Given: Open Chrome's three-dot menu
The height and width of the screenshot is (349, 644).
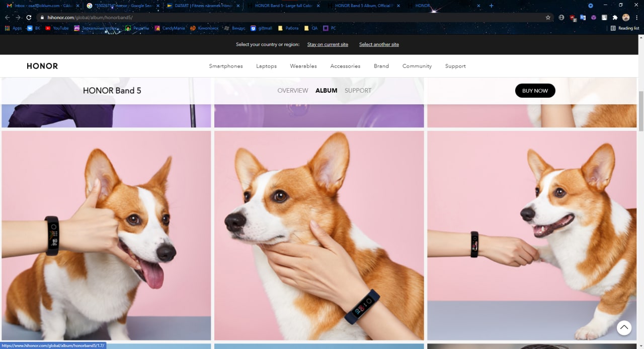Looking at the screenshot, I should point(637,17).
